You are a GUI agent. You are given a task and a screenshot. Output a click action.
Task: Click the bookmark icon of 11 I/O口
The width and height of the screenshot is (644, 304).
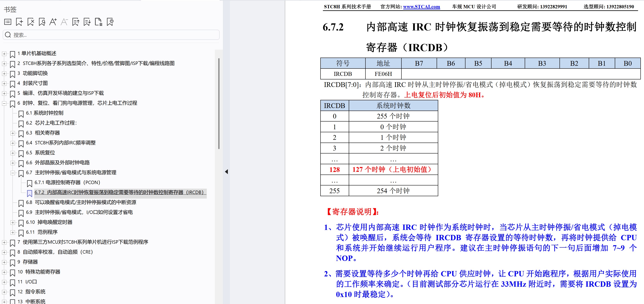point(13,283)
